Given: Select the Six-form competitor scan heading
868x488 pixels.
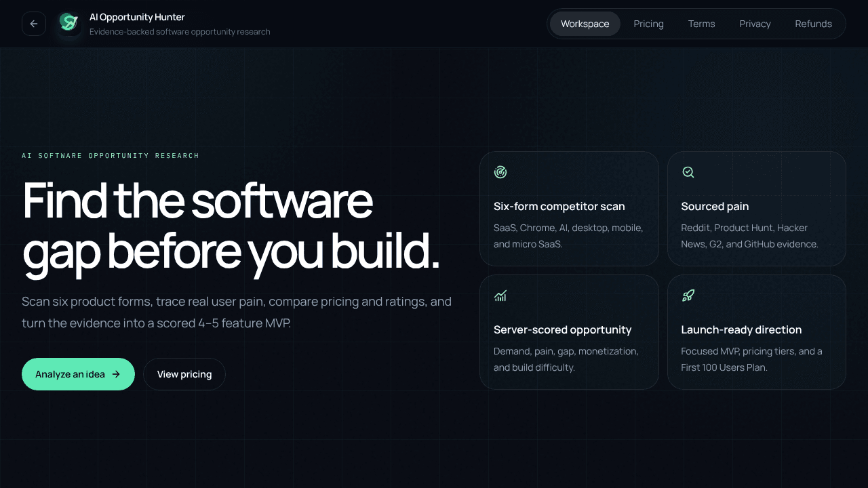Looking at the screenshot, I should point(559,206).
